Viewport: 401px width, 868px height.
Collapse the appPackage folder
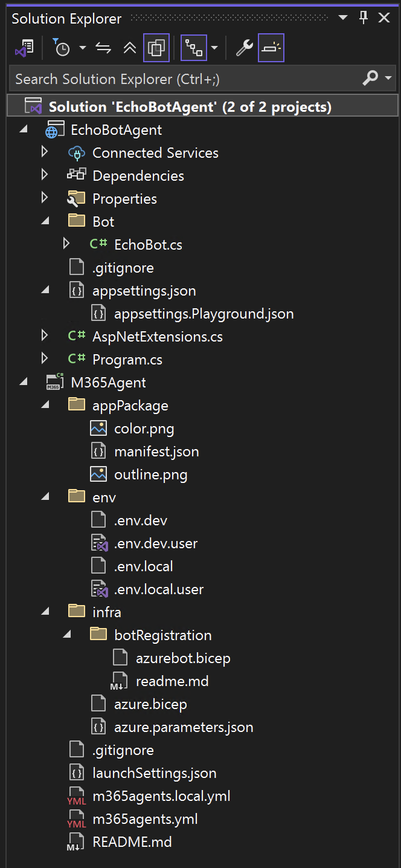tap(45, 405)
